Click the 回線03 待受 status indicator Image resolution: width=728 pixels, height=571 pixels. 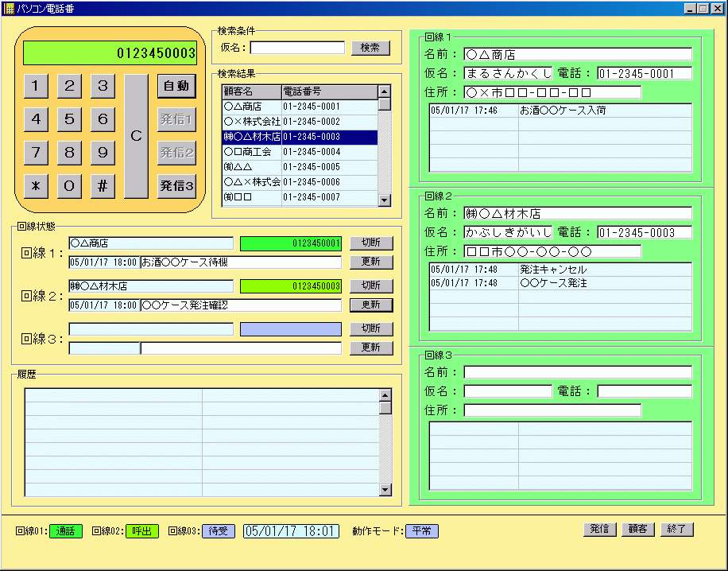pos(219,531)
